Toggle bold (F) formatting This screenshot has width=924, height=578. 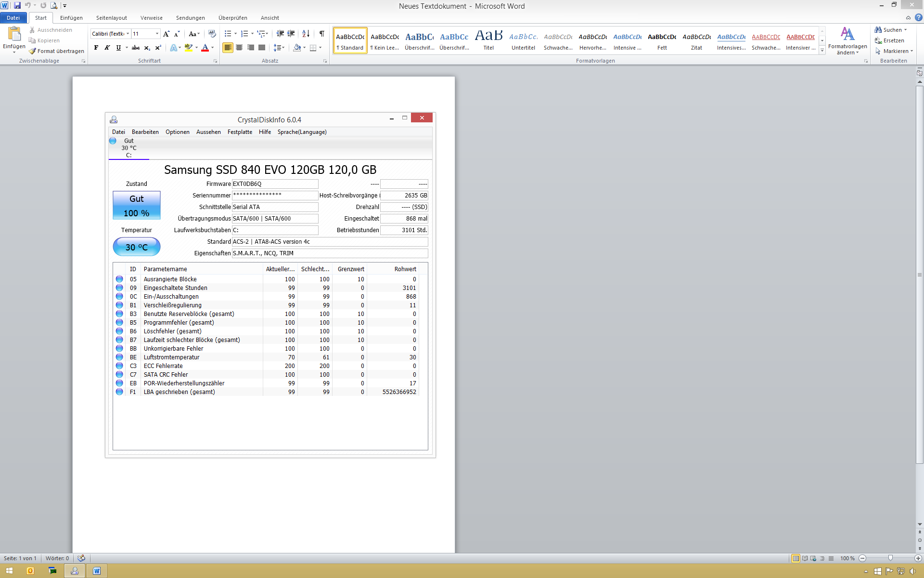pos(96,48)
